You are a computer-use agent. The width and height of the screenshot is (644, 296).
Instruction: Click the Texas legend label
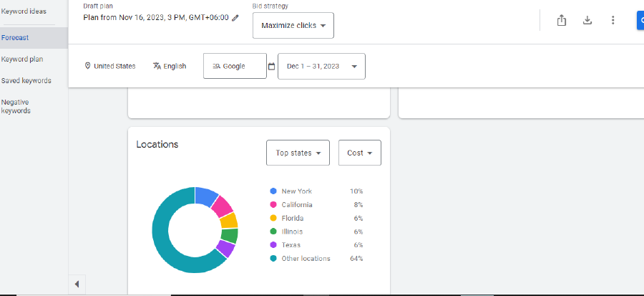pos(291,245)
